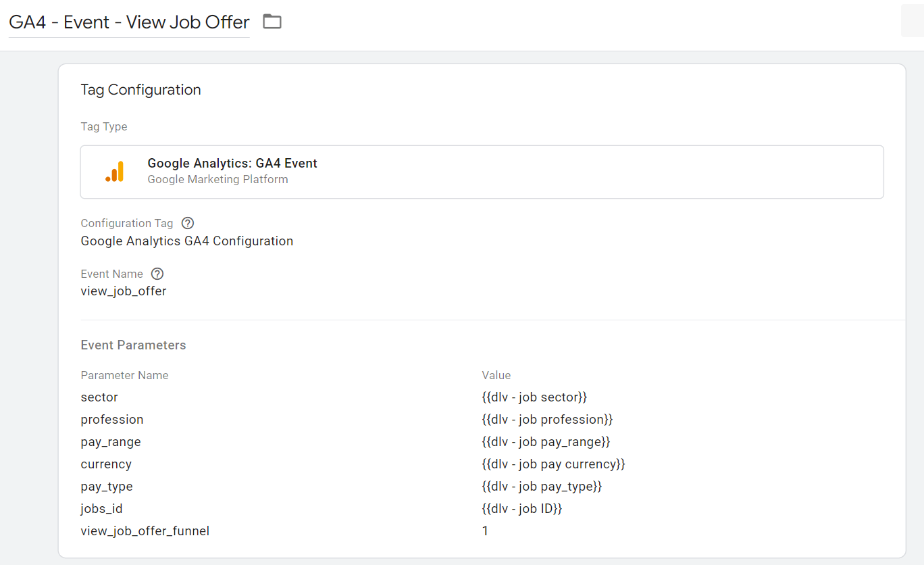Click the Tag Configuration heading

coord(140,90)
